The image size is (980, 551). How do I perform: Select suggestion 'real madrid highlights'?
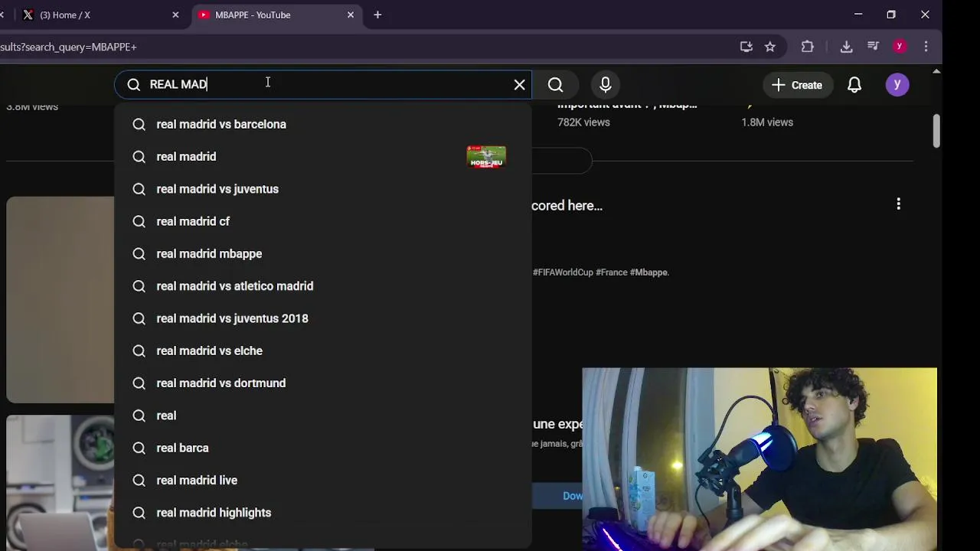click(323, 513)
